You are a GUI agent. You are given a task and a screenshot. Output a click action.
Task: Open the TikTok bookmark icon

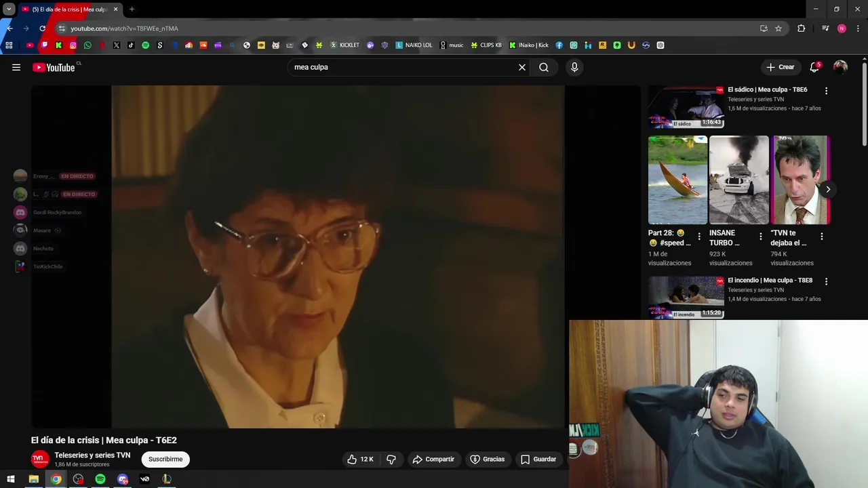(131, 45)
